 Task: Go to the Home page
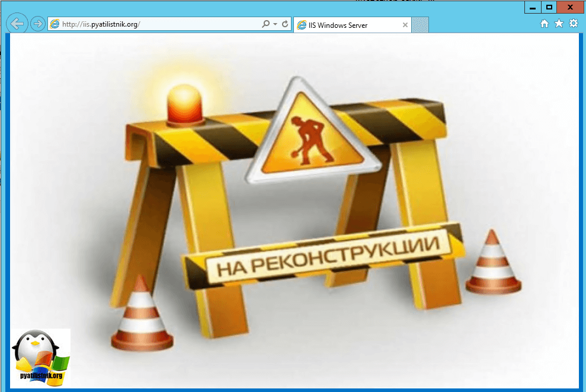(x=545, y=24)
